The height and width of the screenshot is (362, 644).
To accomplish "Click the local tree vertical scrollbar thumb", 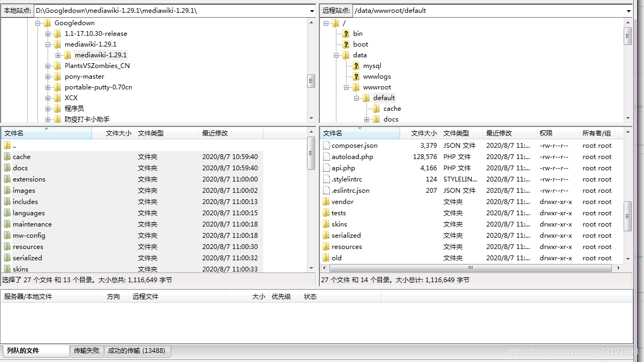I will click(x=311, y=81).
